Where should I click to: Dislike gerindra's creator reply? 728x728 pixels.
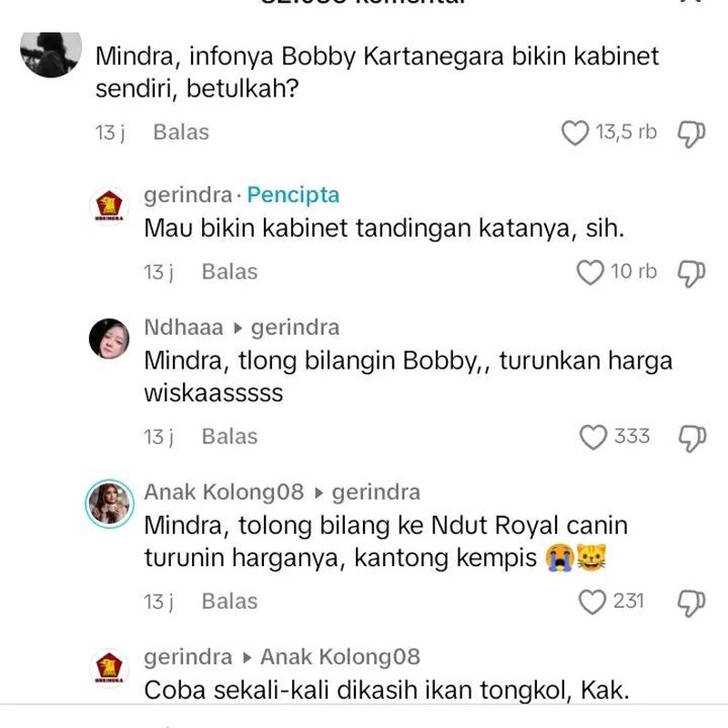(693, 271)
